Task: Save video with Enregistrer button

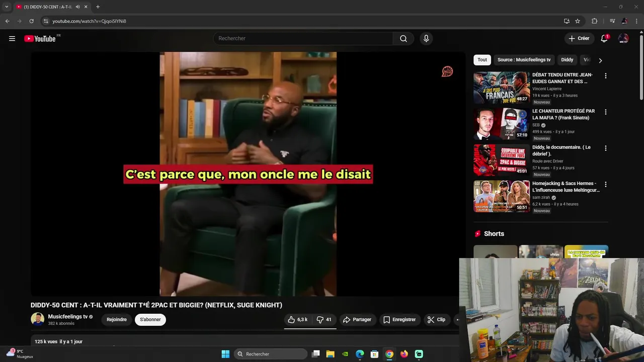Action: tap(399, 320)
